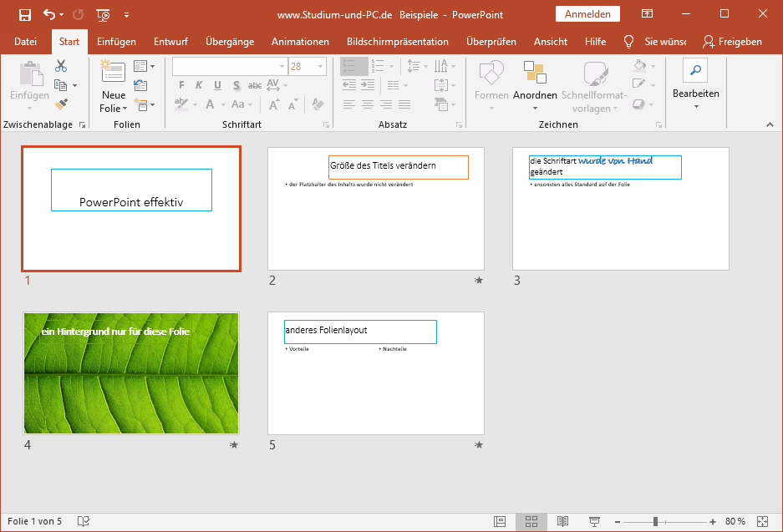Image resolution: width=783 pixels, height=532 pixels.
Task: Zoom out with the minus button
Action: click(618, 521)
